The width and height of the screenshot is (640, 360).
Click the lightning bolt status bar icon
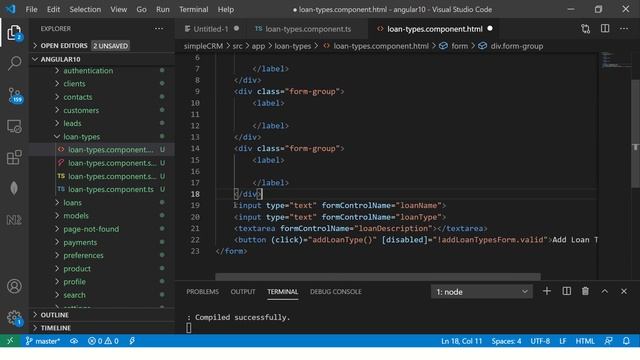[x=132, y=341]
